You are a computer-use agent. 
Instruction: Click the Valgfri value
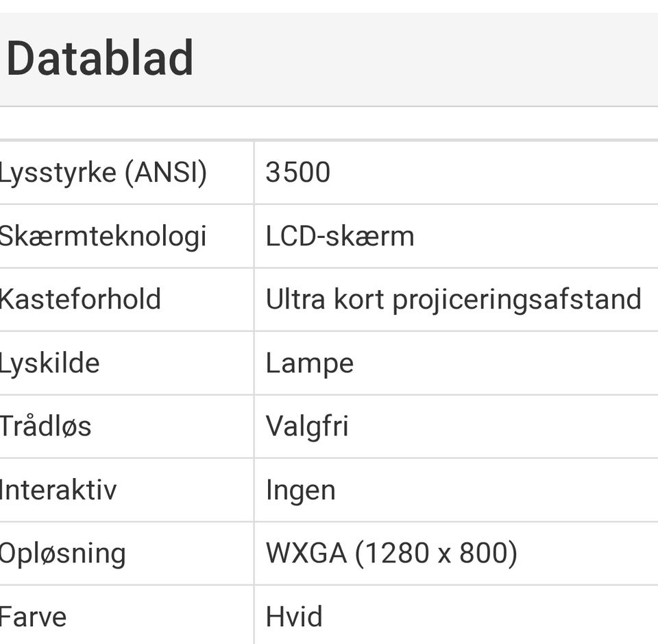[307, 427]
